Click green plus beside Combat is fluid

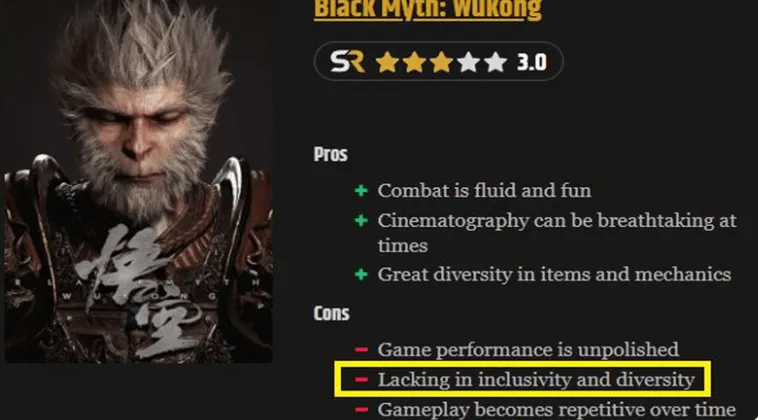[x=361, y=191]
